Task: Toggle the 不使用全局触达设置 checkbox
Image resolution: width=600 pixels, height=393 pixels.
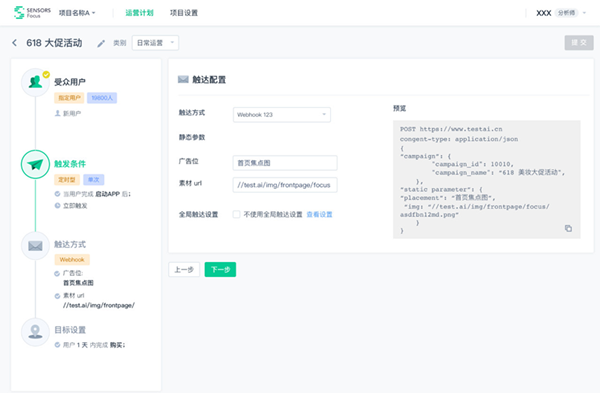Action: 236,214
